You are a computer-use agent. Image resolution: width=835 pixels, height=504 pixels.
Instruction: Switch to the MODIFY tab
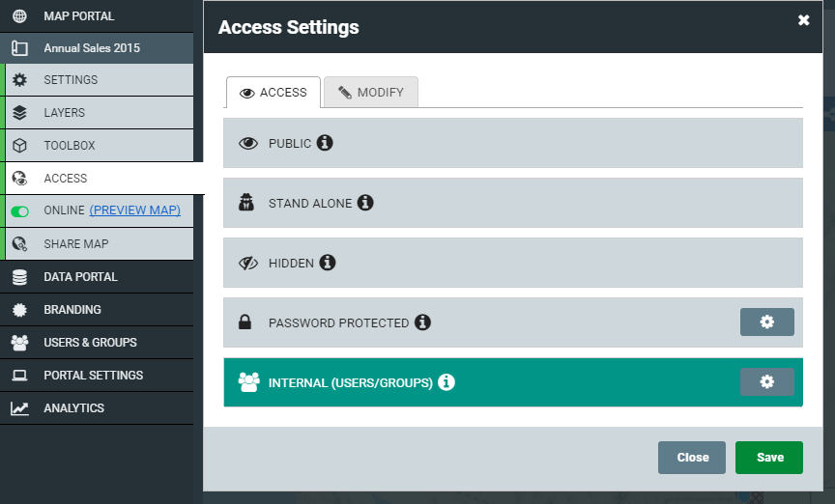point(371,92)
